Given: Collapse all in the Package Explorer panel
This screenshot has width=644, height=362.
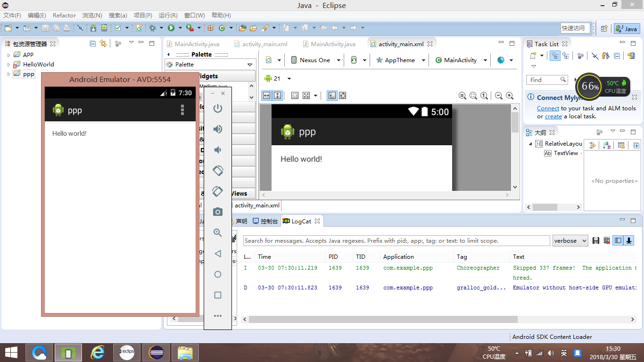Looking at the screenshot, I should coord(93,43).
